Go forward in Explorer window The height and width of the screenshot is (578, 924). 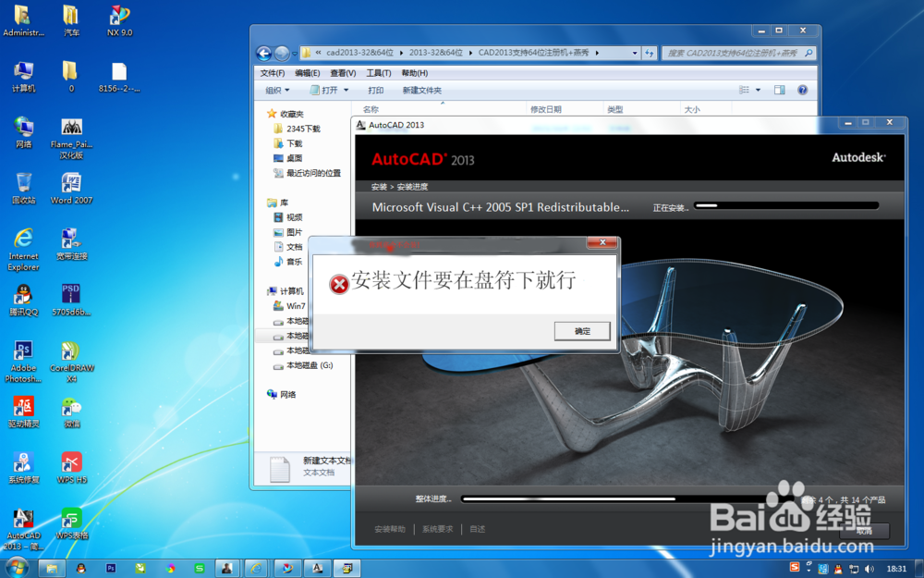click(x=282, y=54)
